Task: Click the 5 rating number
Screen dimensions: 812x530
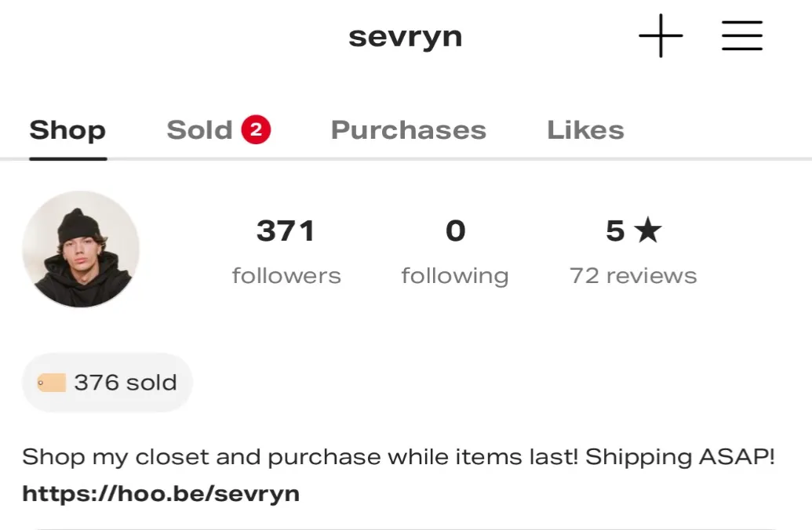Action: (615, 231)
